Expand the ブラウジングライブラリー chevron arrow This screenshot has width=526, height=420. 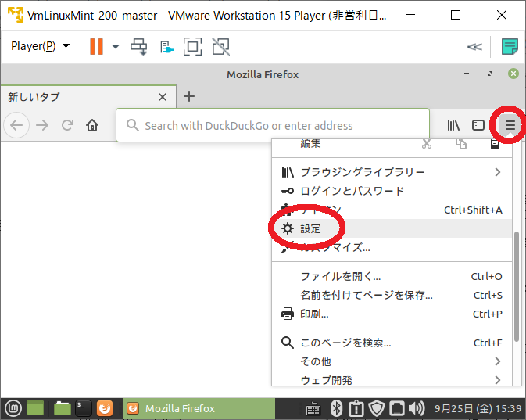pyautogui.click(x=498, y=172)
